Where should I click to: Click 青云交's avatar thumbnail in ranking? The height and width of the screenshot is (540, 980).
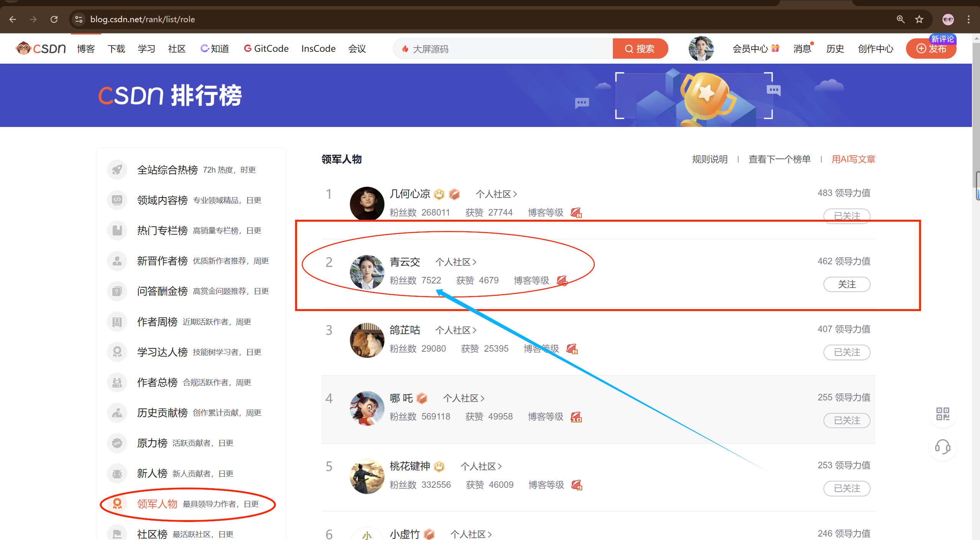coord(367,272)
